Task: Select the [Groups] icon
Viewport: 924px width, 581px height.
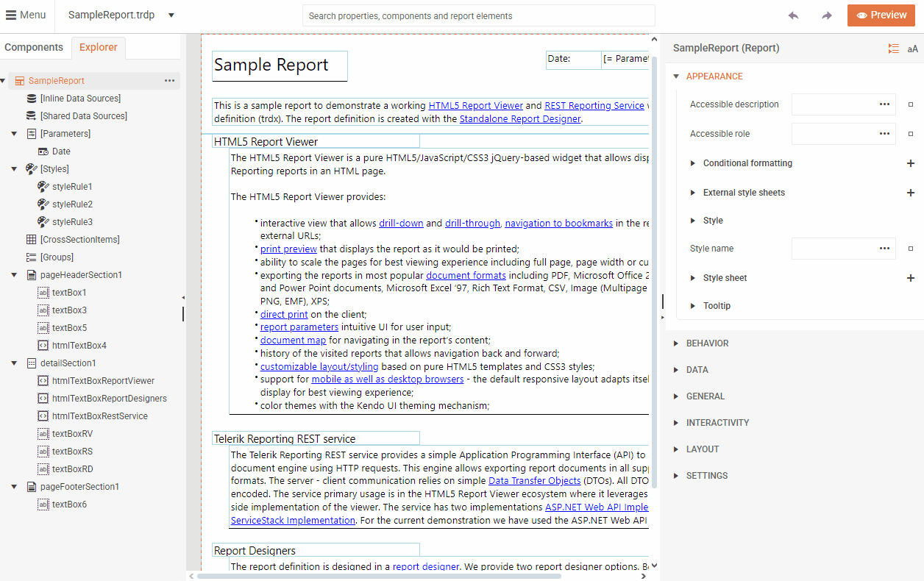Action: [31, 257]
